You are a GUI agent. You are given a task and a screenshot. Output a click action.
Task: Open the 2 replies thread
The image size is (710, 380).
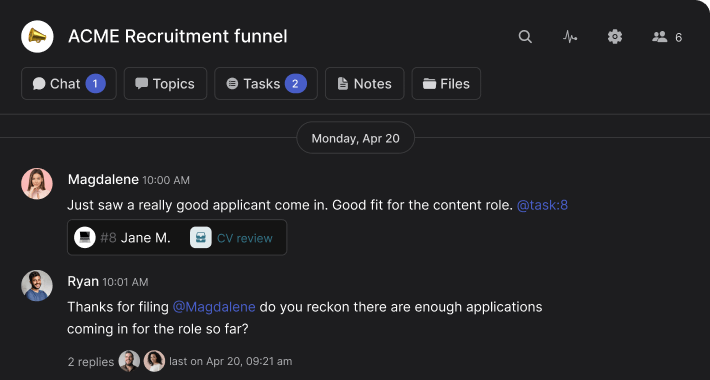91,361
